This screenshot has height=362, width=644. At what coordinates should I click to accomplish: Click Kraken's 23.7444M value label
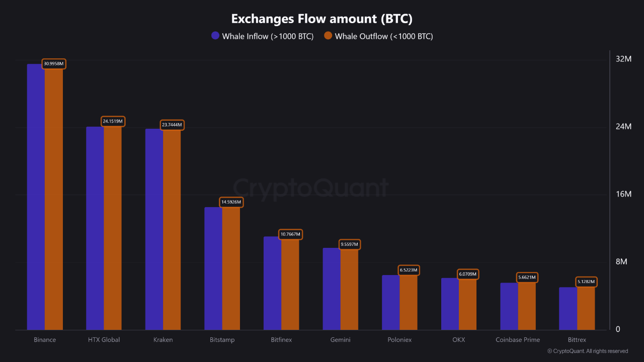[x=172, y=125]
